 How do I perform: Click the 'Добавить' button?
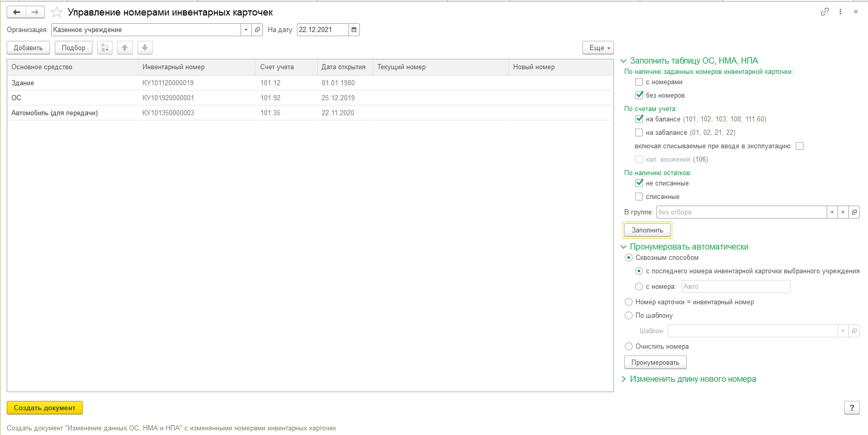(x=28, y=48)
